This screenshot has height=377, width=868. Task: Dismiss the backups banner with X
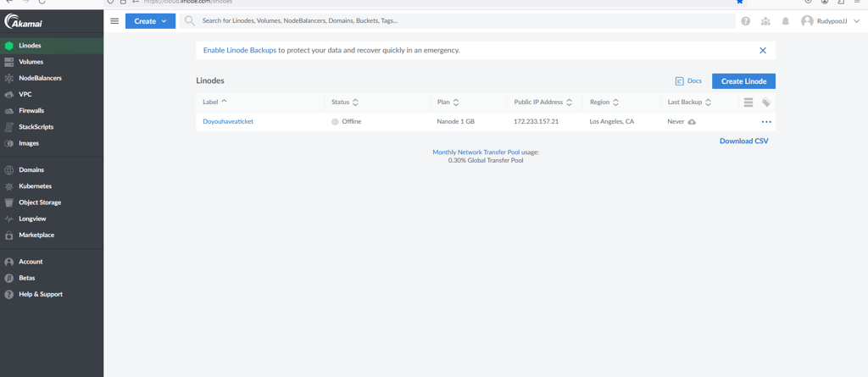763,50
